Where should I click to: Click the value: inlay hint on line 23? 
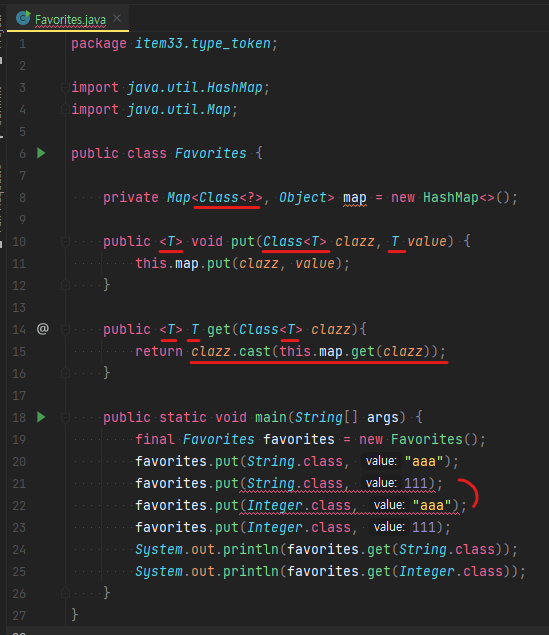click(x=389, y=527)
